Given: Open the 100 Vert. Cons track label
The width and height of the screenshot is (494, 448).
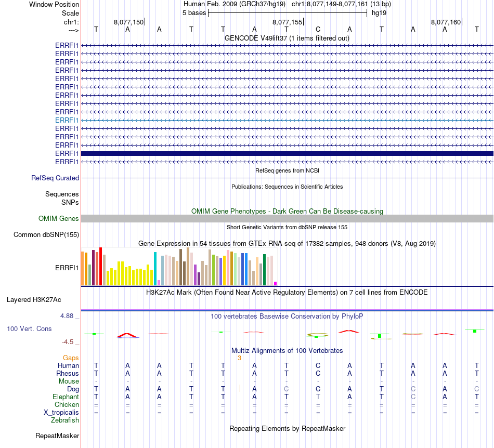Looking at the screenshot, I should pos(29,328).
